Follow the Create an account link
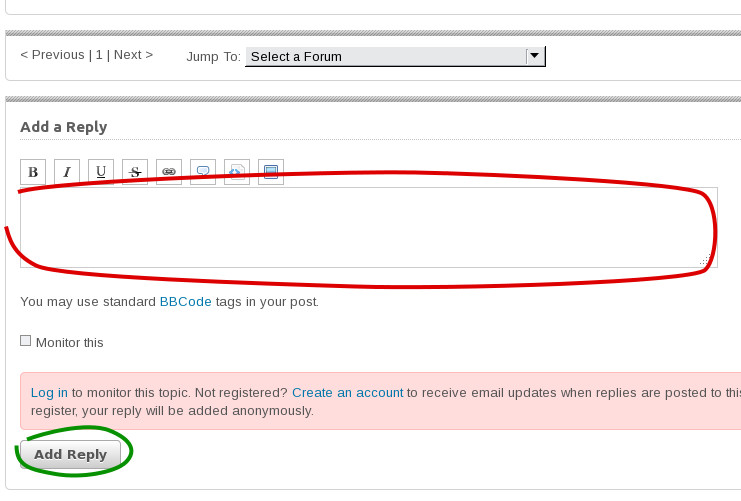Screen dimensions: 741x501 (x=347, y=393)
